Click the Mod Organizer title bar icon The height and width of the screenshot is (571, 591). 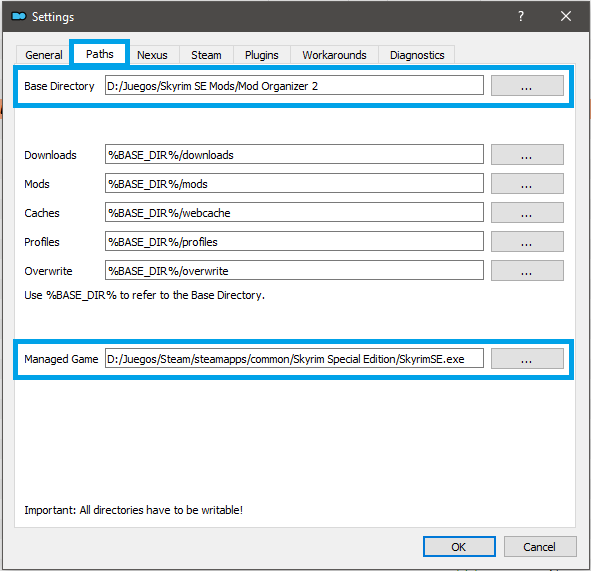tap(18, 16)
